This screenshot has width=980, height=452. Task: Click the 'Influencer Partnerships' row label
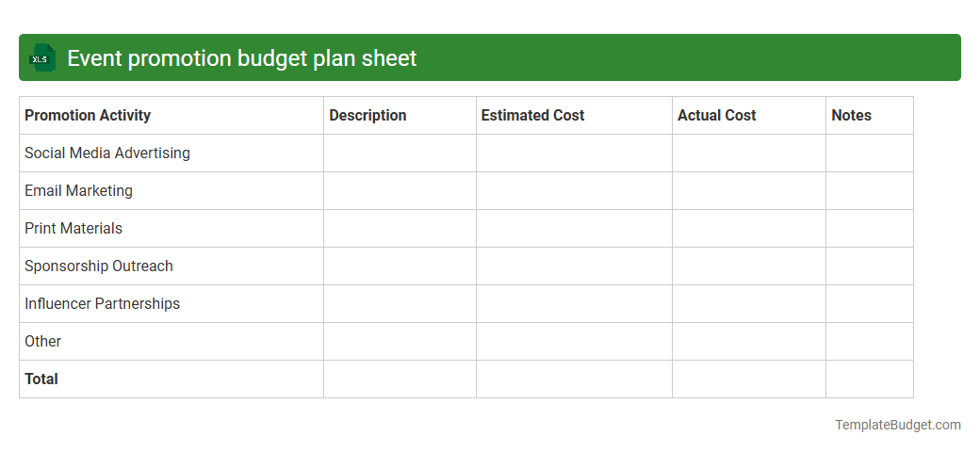pos(103,303)
